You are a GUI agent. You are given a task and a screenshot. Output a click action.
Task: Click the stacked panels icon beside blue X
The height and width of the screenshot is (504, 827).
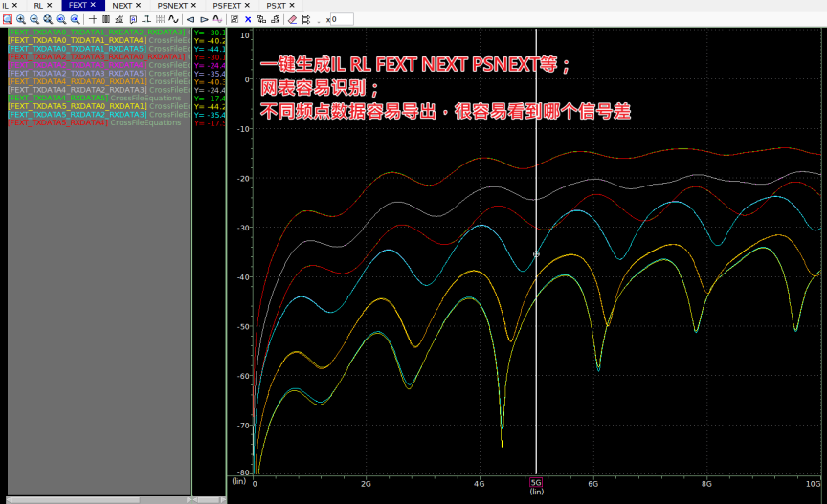(x=261, y=19)
